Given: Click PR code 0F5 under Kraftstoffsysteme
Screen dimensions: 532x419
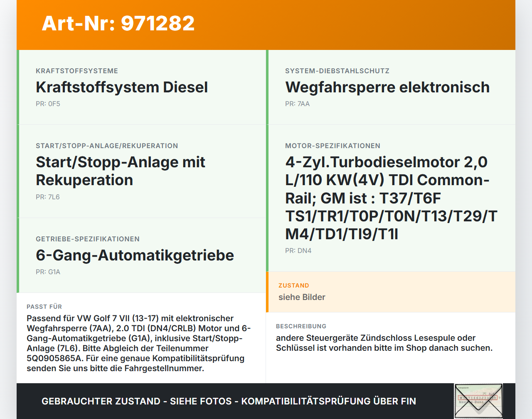Looking at the screenshot, I should (48, 104).
